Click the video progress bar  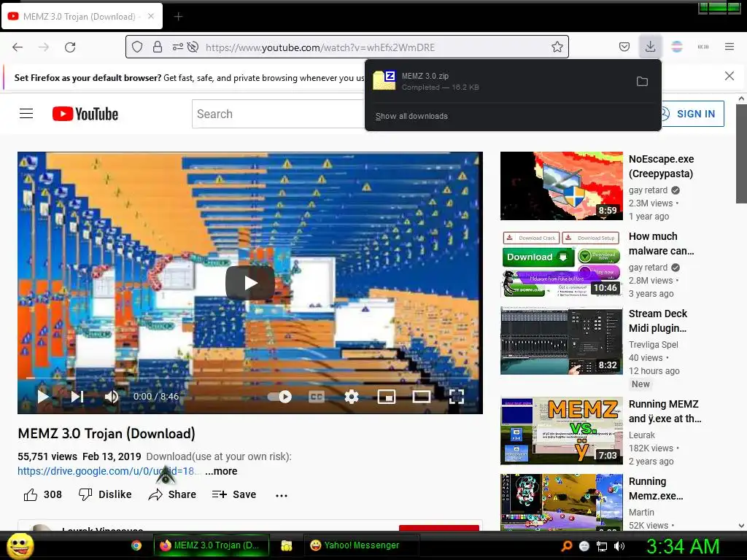[250, 378]
